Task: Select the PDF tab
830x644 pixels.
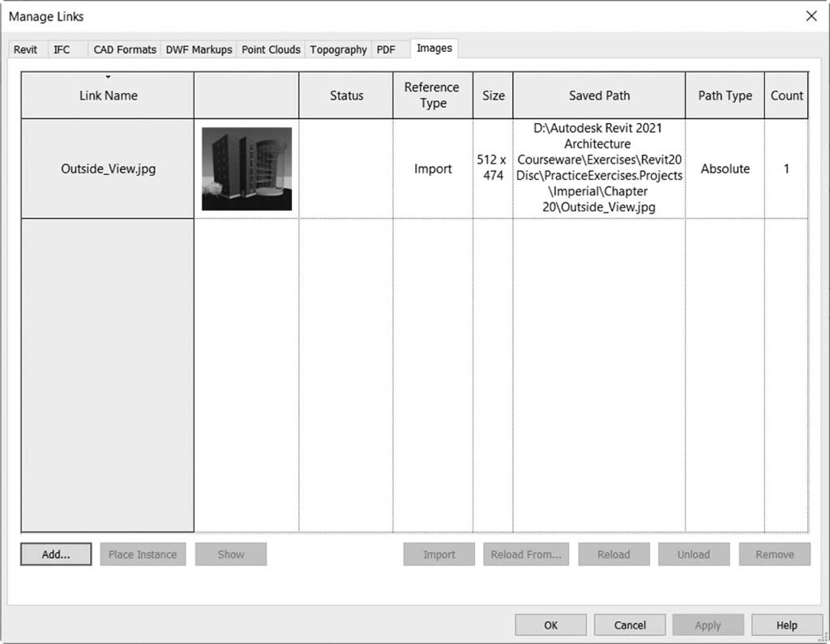Action: point(386,49)
